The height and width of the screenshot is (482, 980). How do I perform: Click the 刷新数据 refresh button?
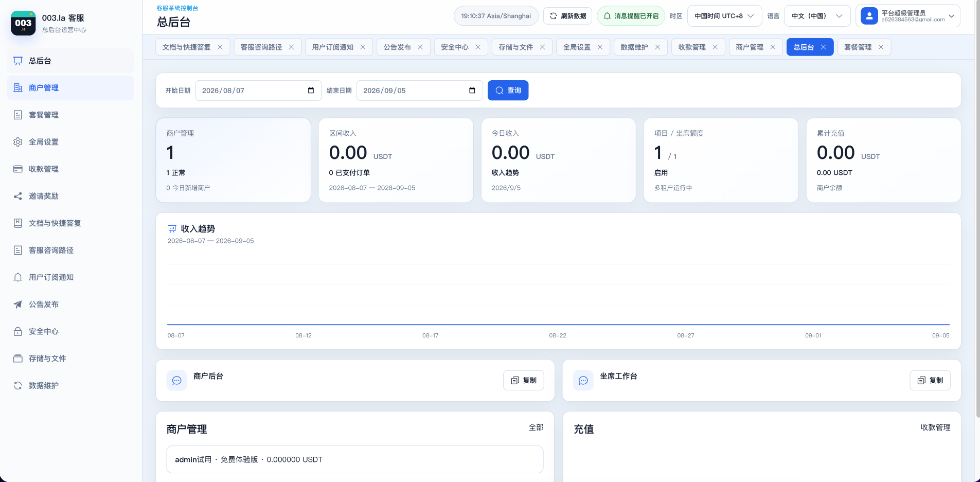(568, 16)
